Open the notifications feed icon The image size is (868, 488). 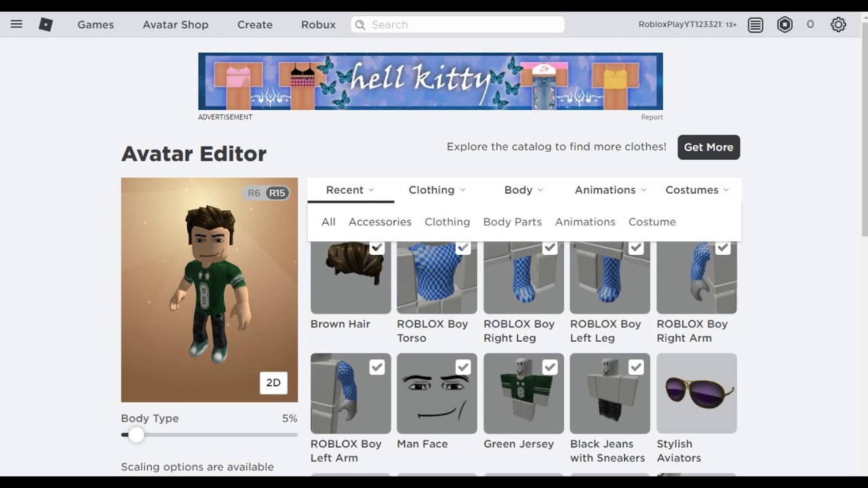pyautogui.click(x=755, y=25)
